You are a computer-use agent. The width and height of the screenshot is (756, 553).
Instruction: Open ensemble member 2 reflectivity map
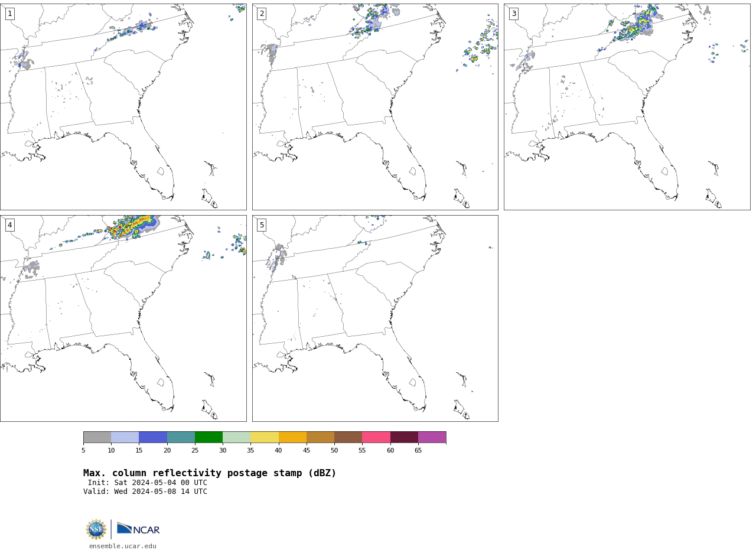click(x=375, y=107)
